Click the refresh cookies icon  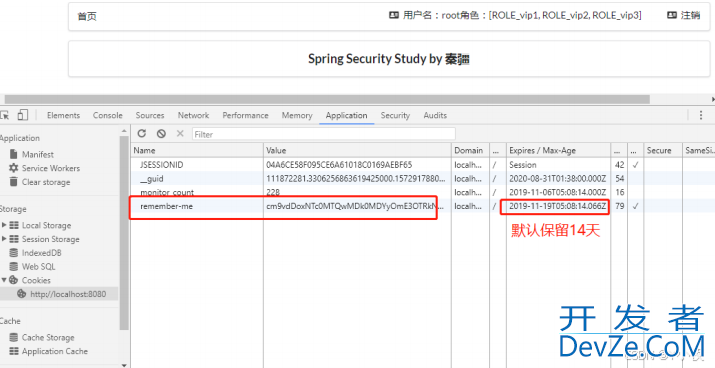(142, 134)
